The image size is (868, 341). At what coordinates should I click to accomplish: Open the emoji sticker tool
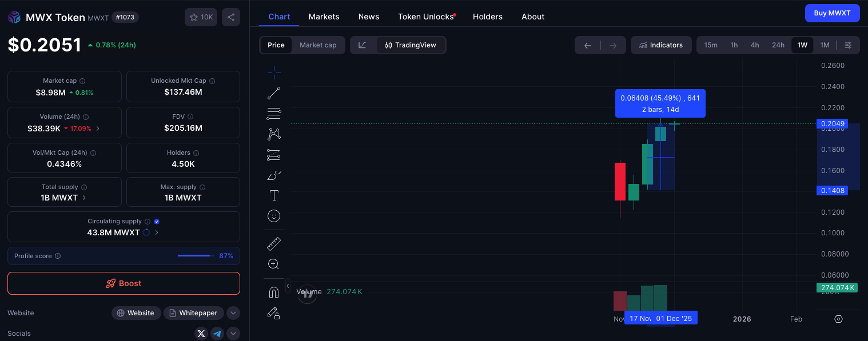(274, 216)
